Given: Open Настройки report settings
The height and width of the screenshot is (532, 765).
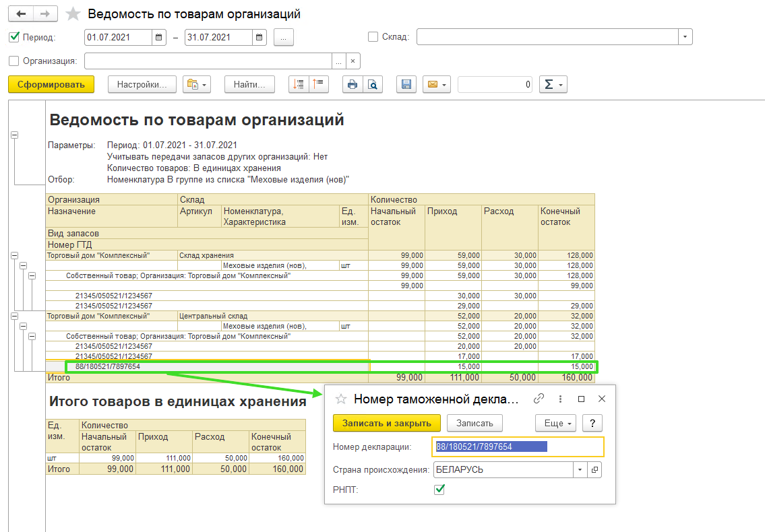Looking at the screenshot, I should [x=142, y=84].
